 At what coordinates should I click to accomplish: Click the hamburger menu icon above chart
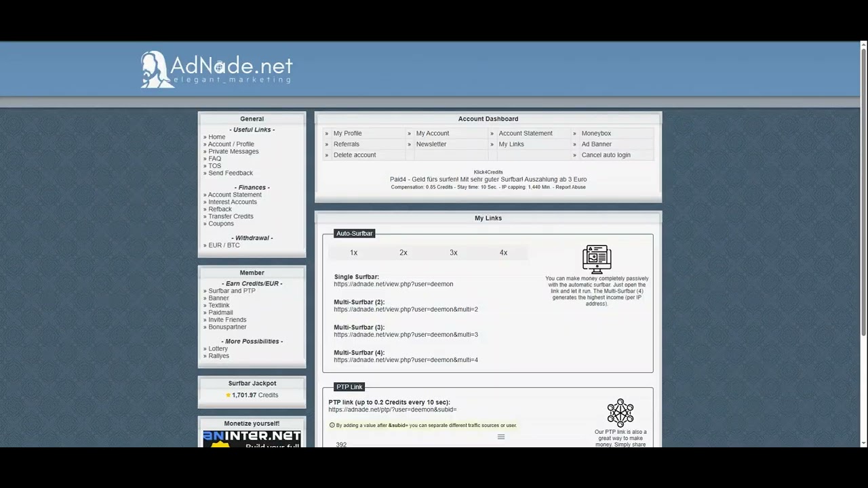(501, 437)
